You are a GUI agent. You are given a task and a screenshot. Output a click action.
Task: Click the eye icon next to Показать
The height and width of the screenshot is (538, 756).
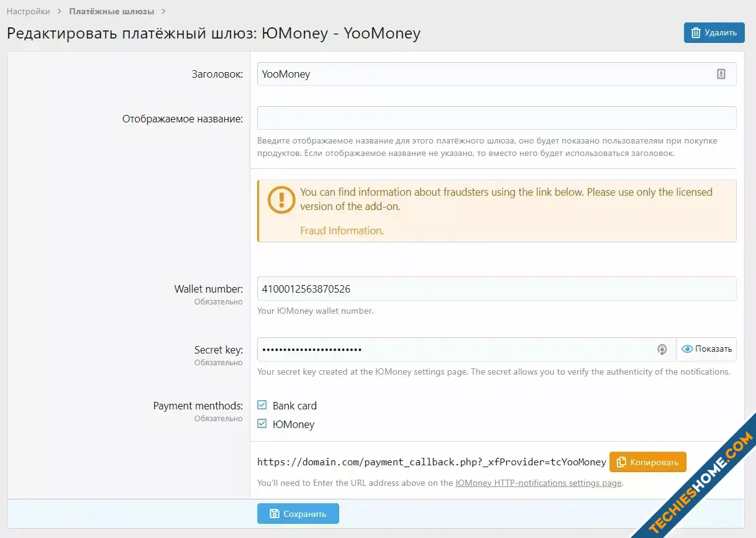coord(687,349)
